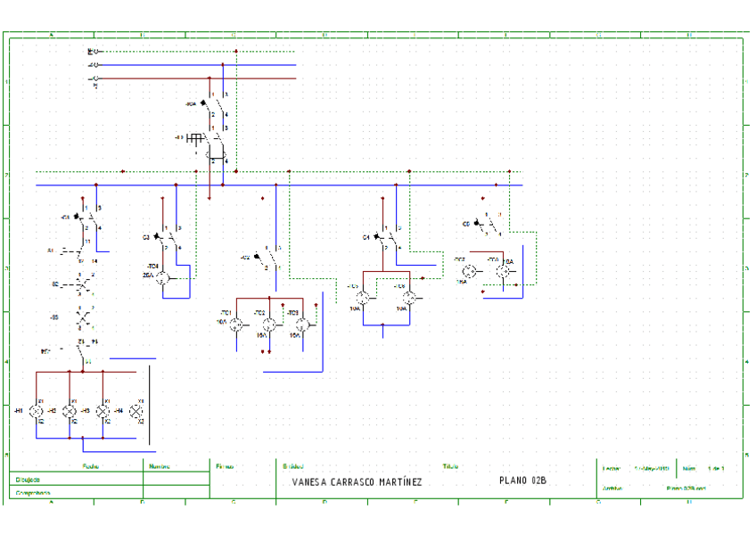Select the S3 crossover switch symbol
Screen dimensions: 756x534
(82, 318)
